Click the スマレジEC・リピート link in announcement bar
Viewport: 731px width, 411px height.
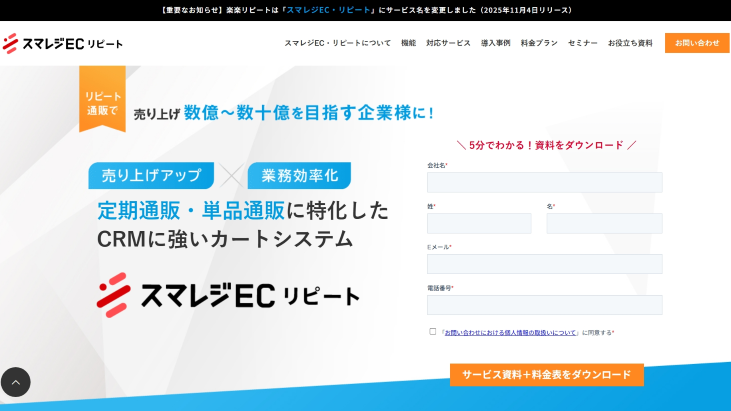(328, 10)
